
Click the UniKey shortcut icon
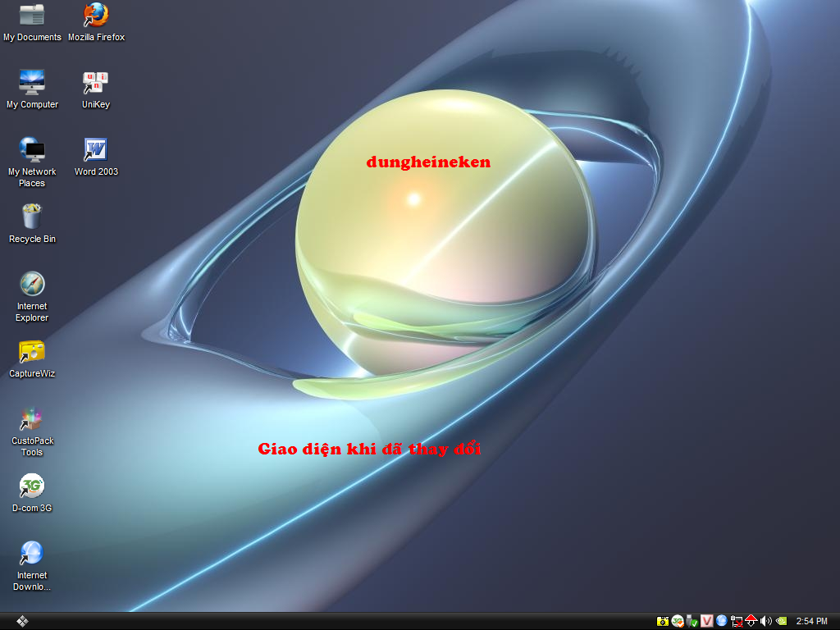pyautogui.click(x=96, y=89)
